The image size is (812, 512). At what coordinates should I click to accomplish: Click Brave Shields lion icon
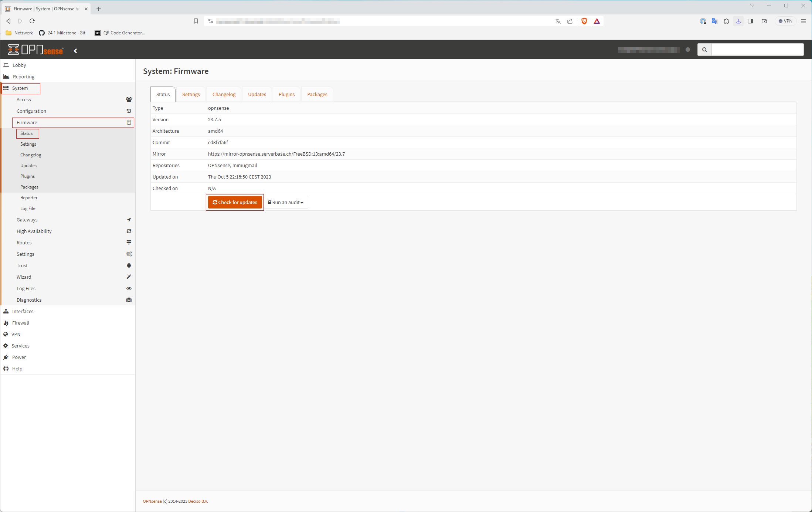[x=584, y=21]
